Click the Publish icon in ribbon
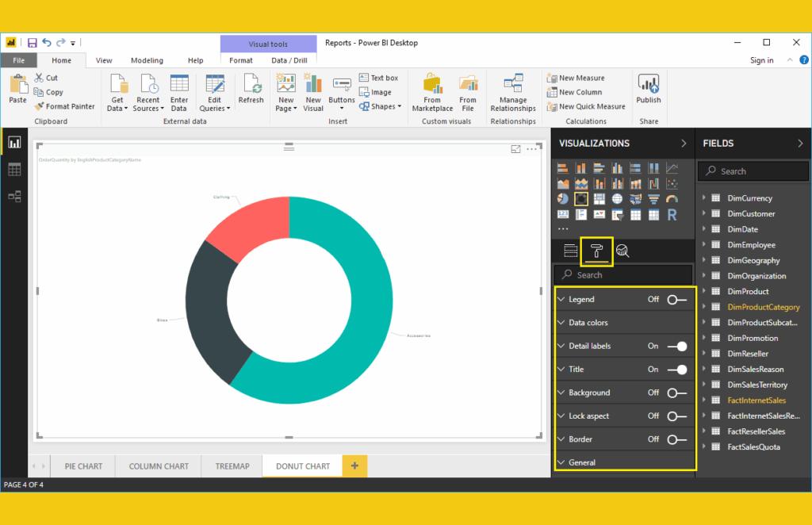 pyautogui.click(x=648, y=89)
